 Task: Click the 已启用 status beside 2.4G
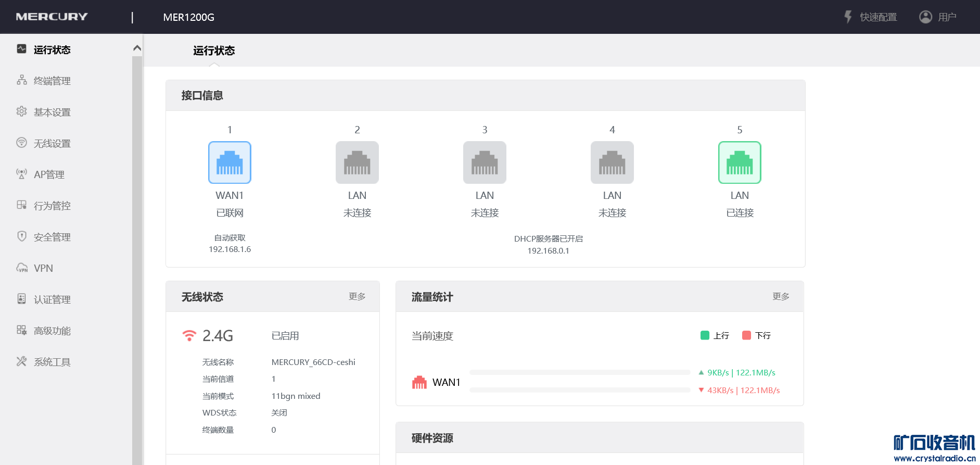[285, 336]
